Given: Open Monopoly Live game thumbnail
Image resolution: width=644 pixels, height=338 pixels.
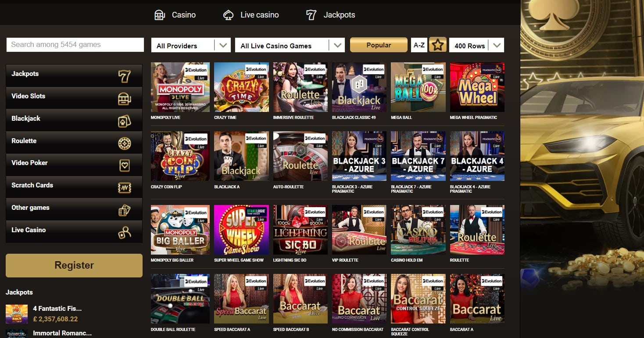Looking at the screenshot, I should coord(180,87).
